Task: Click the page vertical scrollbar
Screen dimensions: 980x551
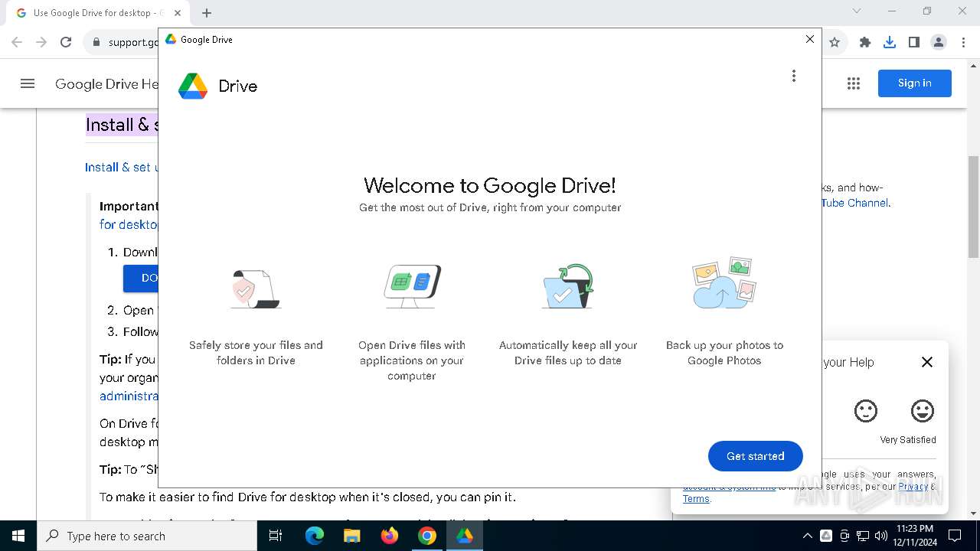Action: point(973,207)
